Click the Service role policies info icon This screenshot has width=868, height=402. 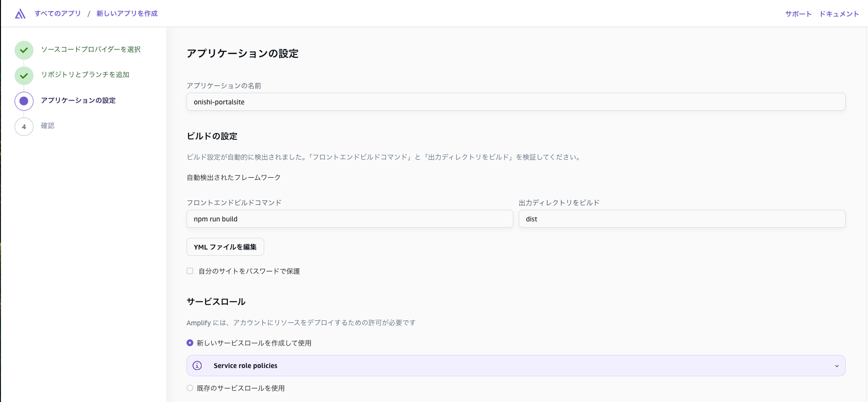pyautogui.click(x=197, y=366)
